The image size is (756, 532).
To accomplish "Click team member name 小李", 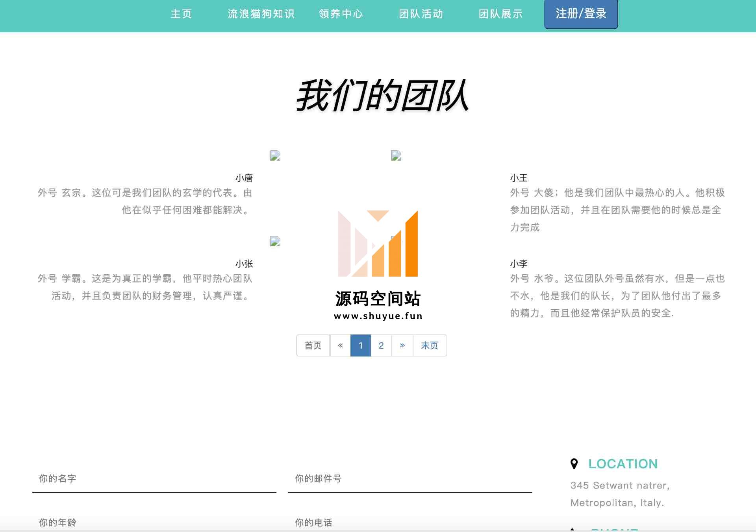I will 519,264.
